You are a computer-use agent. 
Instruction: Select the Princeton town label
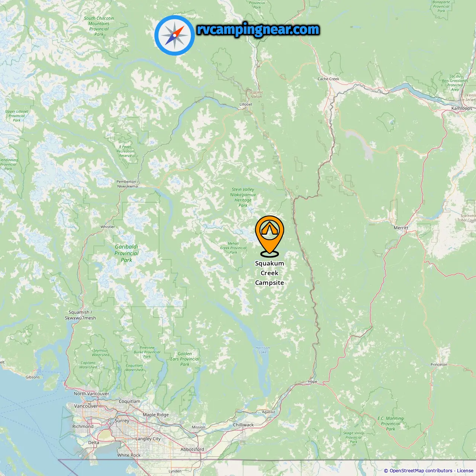[x=439, y=364]
